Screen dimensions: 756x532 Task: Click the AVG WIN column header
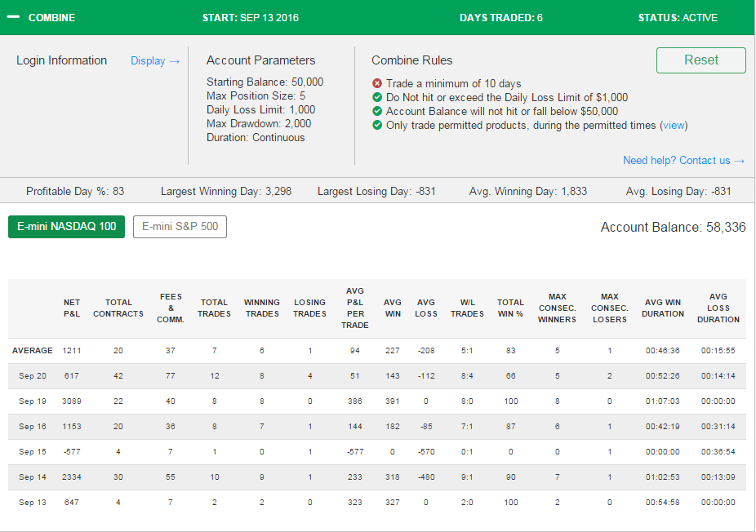[x=393, y=308]
